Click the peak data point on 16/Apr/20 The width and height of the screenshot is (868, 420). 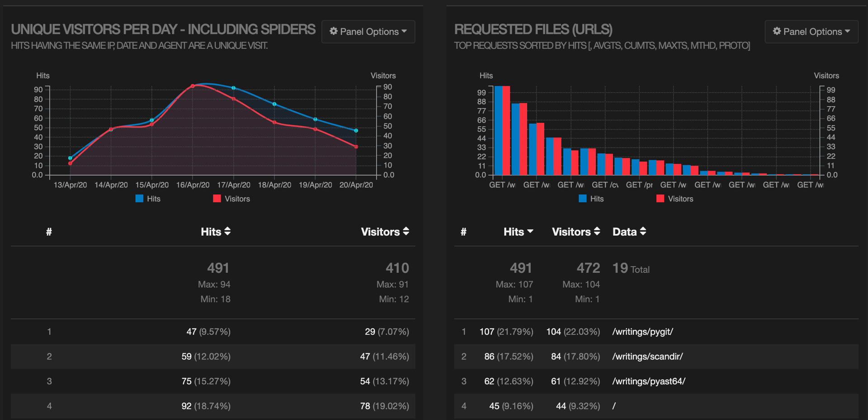193,85
